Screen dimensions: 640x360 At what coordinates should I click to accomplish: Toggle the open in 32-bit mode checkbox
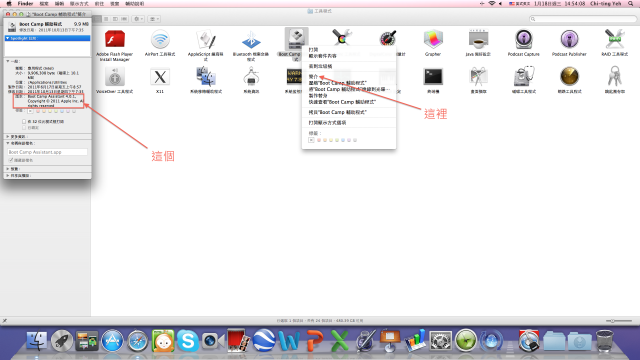24,122
